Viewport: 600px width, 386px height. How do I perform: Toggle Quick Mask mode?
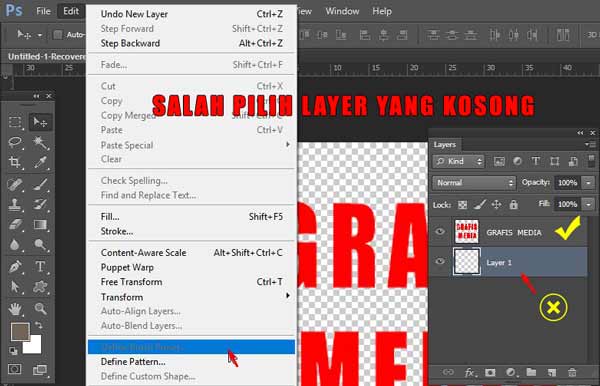click(15, 369)
